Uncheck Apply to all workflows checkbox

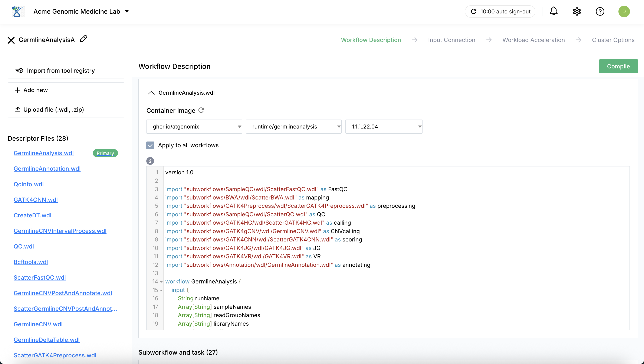click(150, 145)
